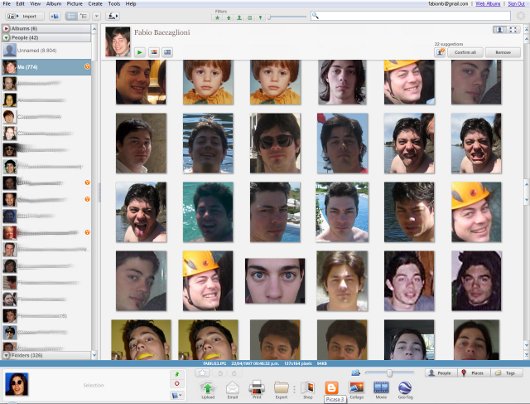The width and height of the screenshot is (530, 404).
Task: Open the library view options dropdown
Action: (97, 16)
